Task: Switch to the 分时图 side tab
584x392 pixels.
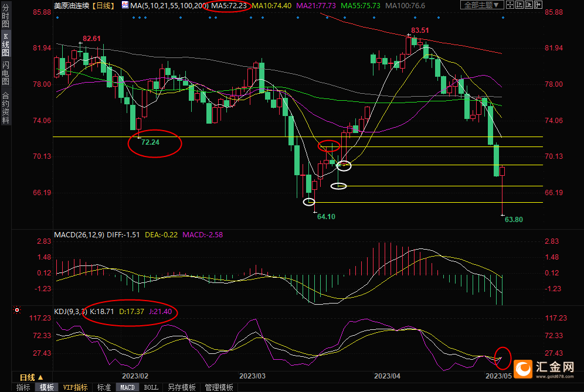Action: 5,16
